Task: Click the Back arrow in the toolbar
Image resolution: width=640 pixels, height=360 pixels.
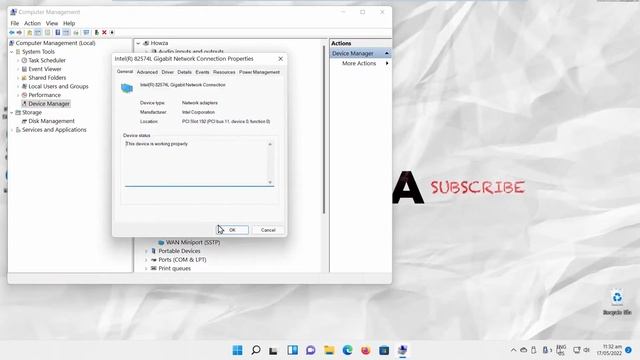Action: click(x=12, y=33)
